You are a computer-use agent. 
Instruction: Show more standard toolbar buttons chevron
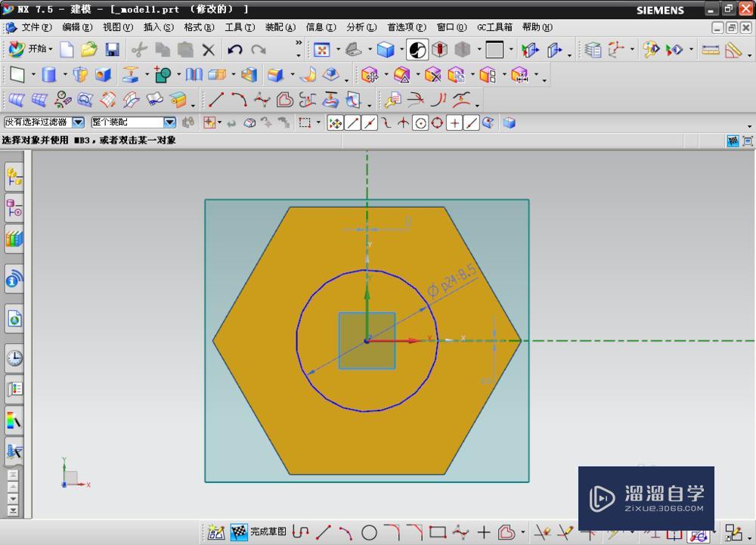pos(299,42)
